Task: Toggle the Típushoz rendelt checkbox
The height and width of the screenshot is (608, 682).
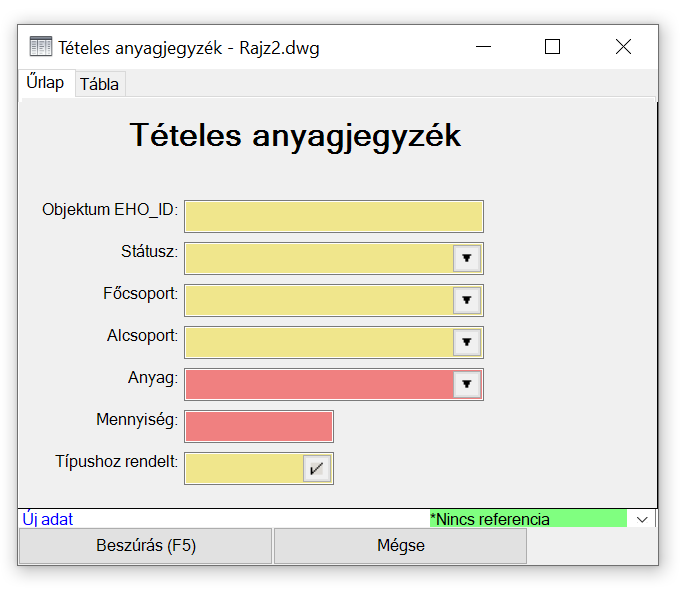Action: [317, 468]
